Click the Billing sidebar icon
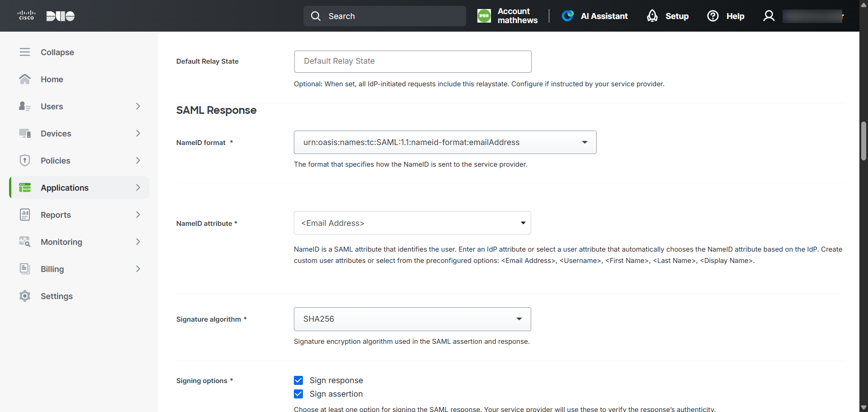The width and height of the screenshot is (868, 412). 25,269
